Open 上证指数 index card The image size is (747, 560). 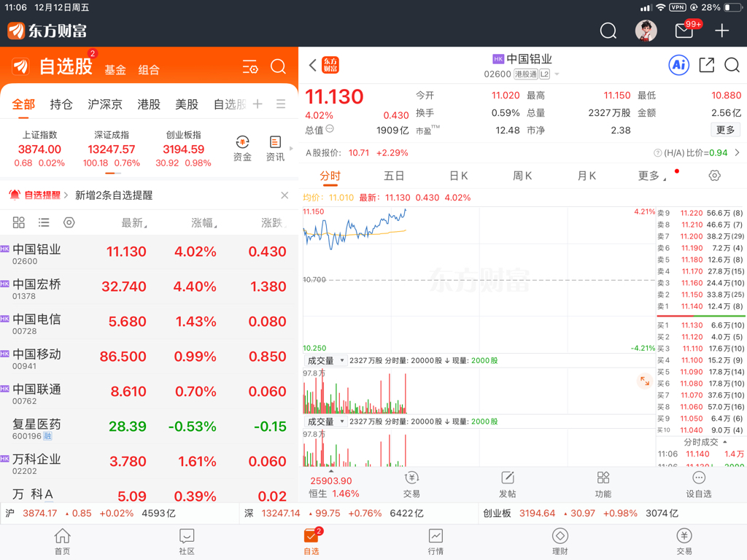tap(39, 149)
